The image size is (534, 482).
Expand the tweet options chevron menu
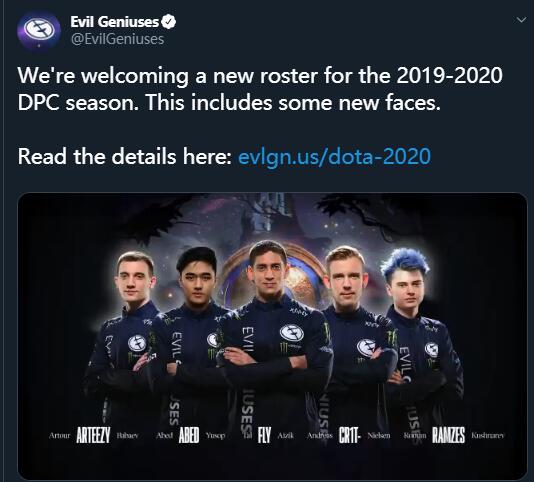pos(521,20)
